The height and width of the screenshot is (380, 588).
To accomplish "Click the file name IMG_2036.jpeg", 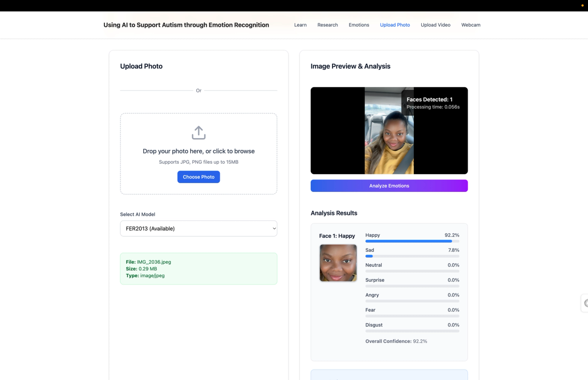I will click(x=154, y=262).
